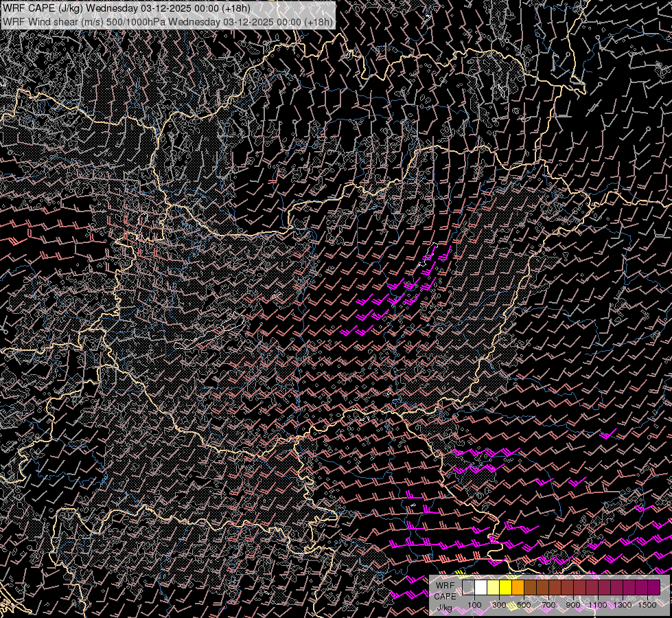This screenshot has width=672, height=618.
Task: Select the pale yellow legend swatch
Action: 494,588
